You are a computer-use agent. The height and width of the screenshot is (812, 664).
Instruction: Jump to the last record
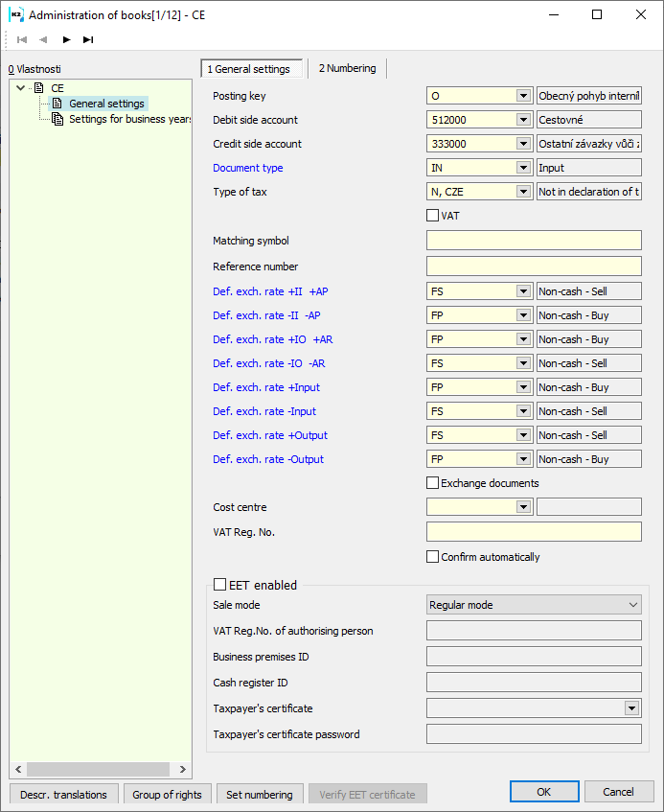pyautogui.click(x=88, y=39)
